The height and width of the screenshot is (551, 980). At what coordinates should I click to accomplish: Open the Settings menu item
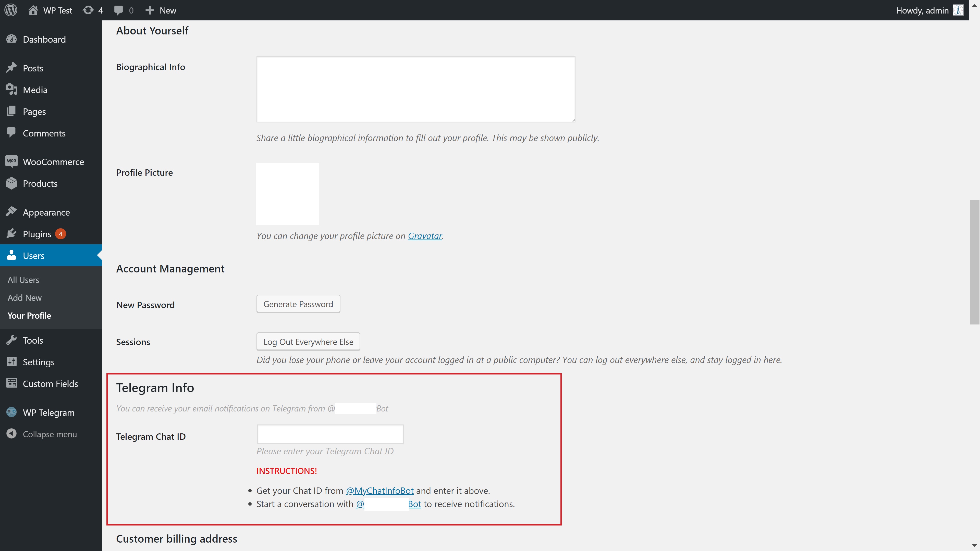pyautogui.click(x=39, y=362)
